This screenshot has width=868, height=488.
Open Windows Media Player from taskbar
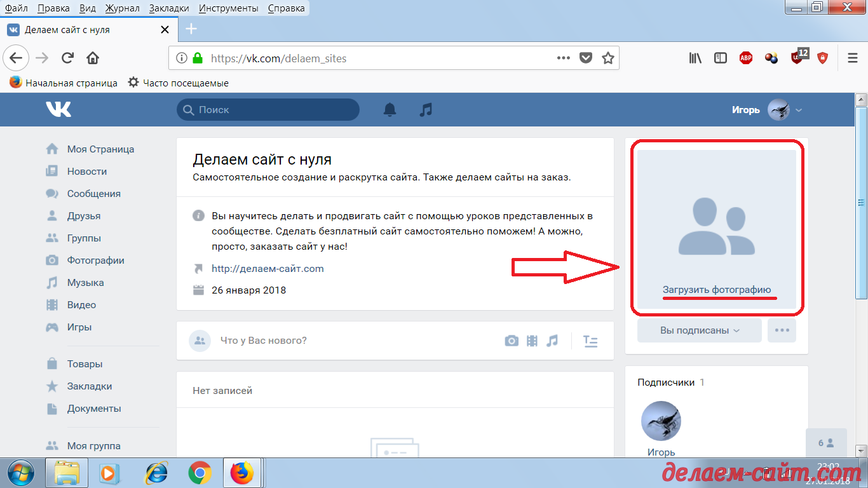click(x=110, y=473)
